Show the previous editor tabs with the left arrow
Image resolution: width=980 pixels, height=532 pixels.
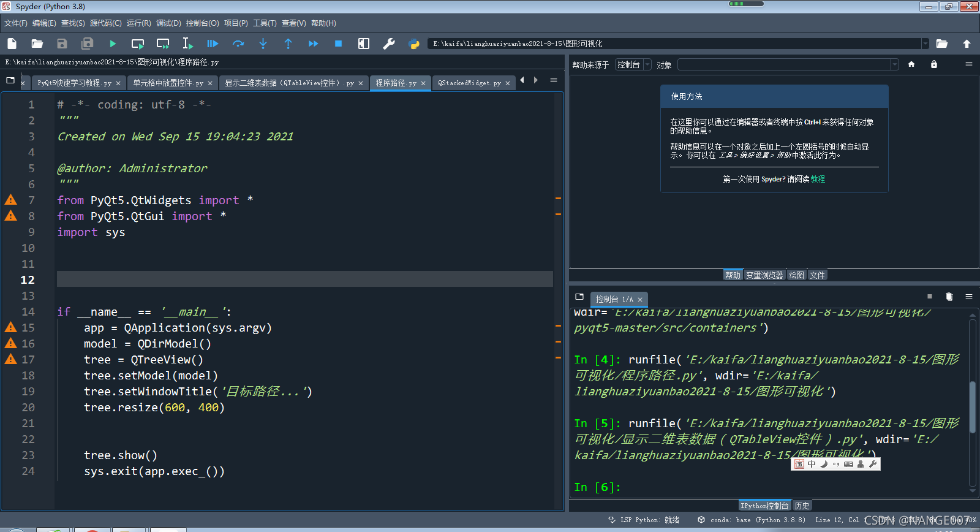(522, 80)
